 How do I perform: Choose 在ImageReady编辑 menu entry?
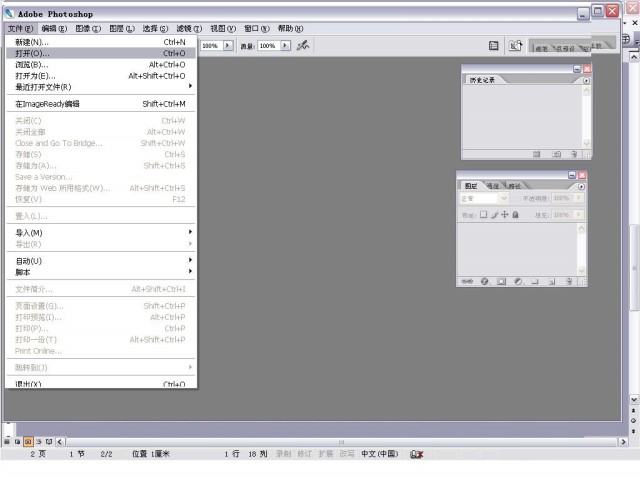101,104
